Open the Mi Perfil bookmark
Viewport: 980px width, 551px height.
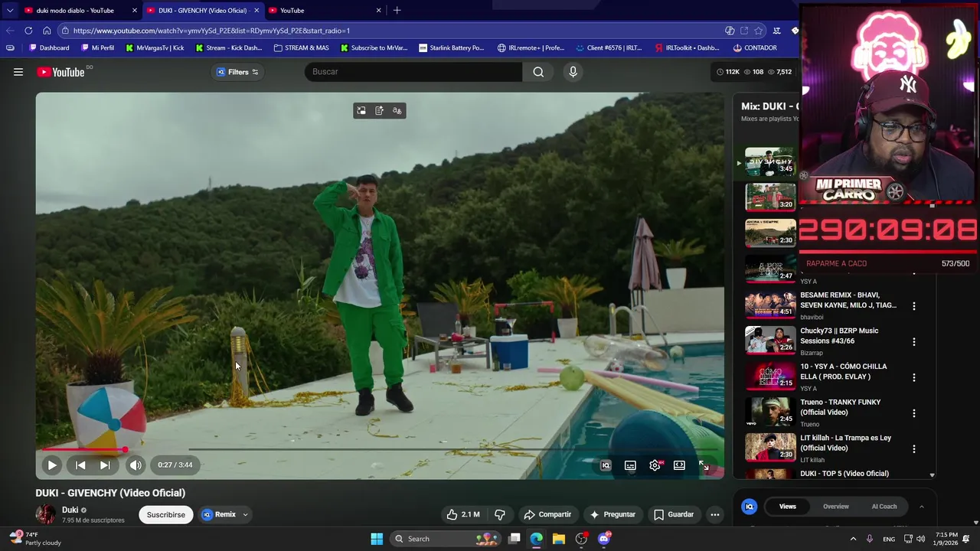click(x=97, y=47)
